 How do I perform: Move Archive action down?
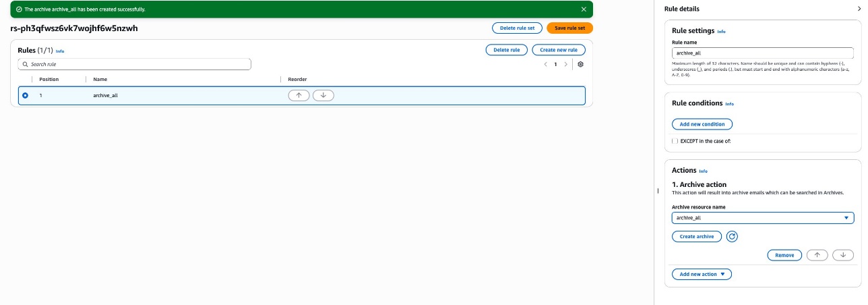pyautogui.click(x=842, y=255)
